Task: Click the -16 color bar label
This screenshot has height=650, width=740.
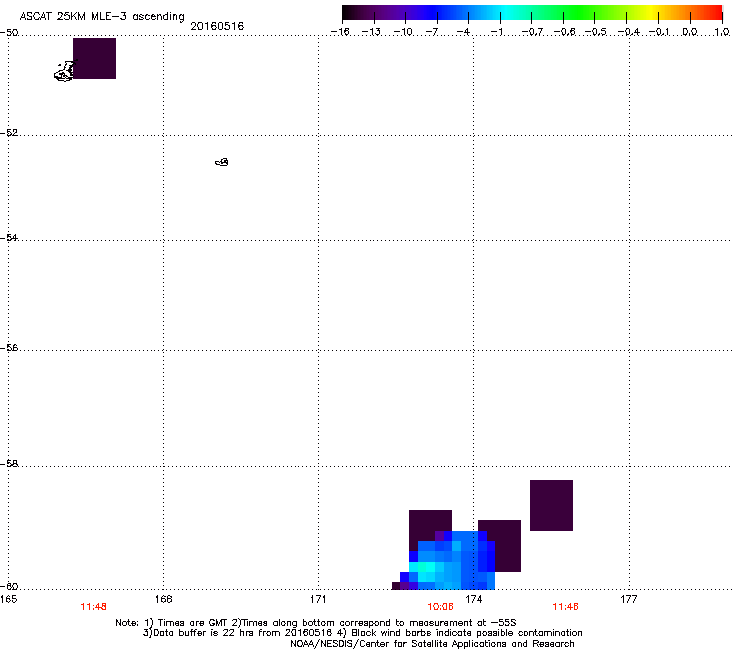Action: (340, 32)
